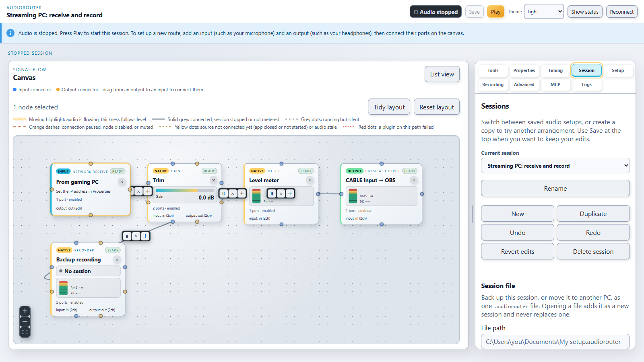The width and height of the screenshot is (644, 362).
Task: Go to the Setup tab
Action: [x=618, y=70]
